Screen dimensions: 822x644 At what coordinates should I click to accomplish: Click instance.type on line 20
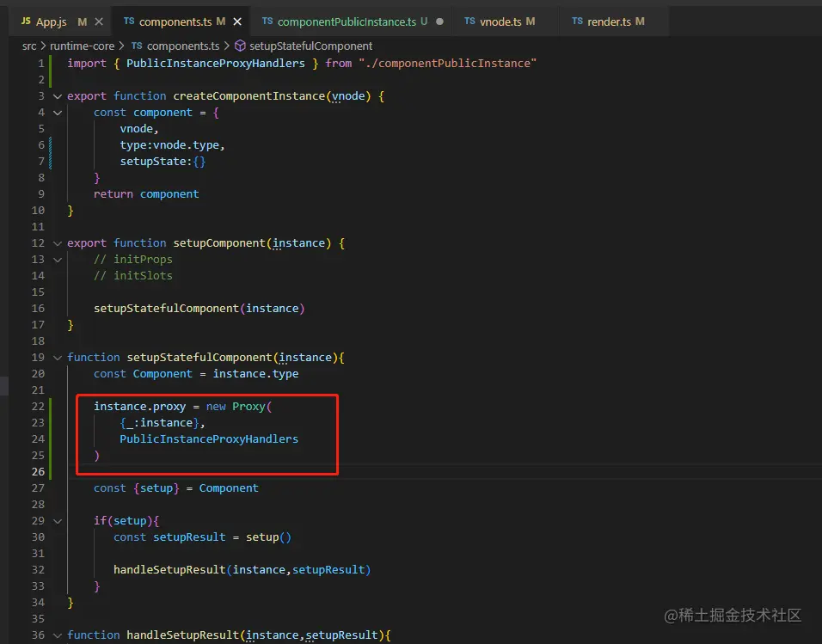click(255, 374)
